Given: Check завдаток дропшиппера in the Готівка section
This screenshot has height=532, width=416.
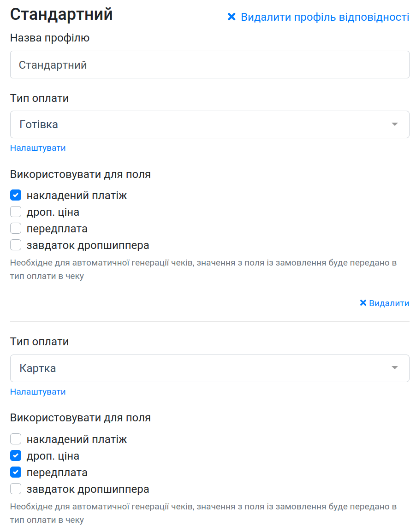Looking at the screenshot, I should click(x=16, y=245).
